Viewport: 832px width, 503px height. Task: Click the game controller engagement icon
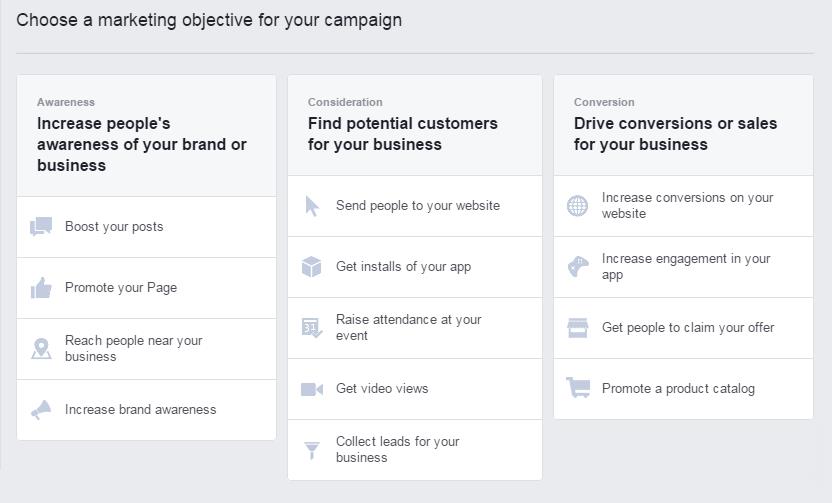(x=578, y=267)
